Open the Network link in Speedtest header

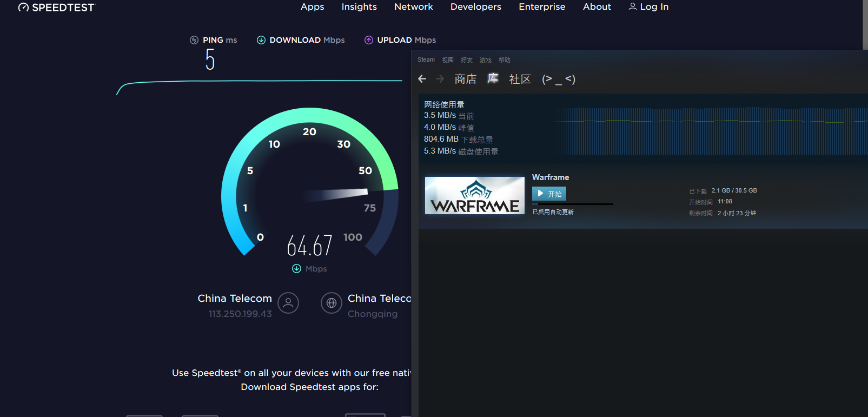click(x=413, y=7)
